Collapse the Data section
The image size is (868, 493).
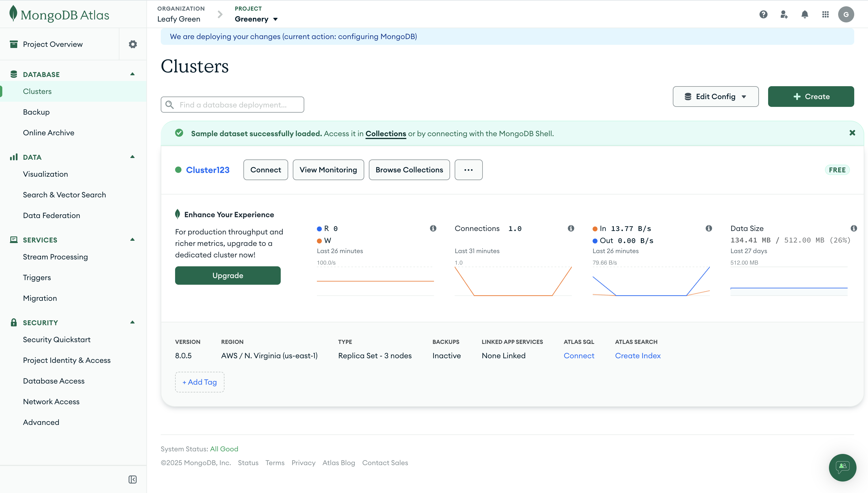click(133, 157)
